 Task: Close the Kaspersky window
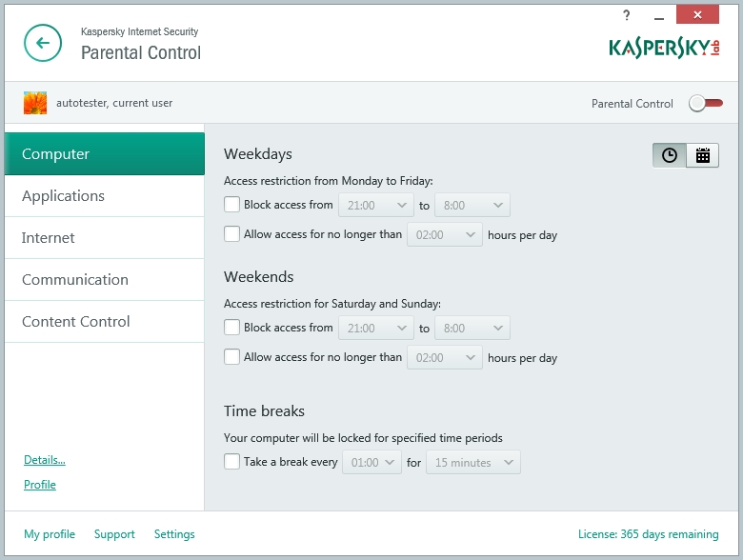pyautogui.click(x=697, y=14)
